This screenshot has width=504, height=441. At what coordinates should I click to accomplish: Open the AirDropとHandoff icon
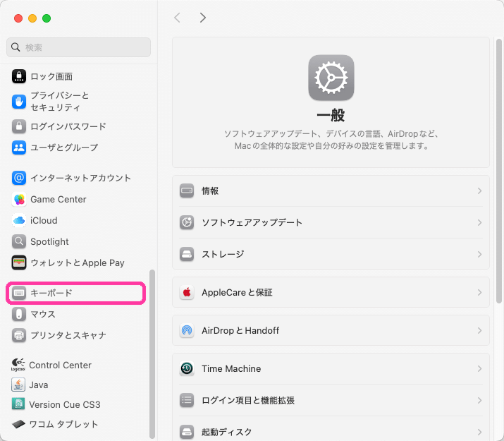(x=187, y=330)
